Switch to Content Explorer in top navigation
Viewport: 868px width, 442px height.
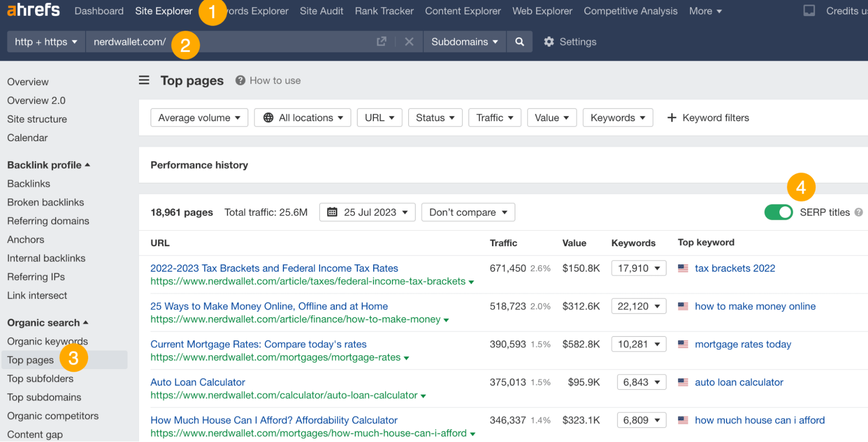tap(462, 11)
